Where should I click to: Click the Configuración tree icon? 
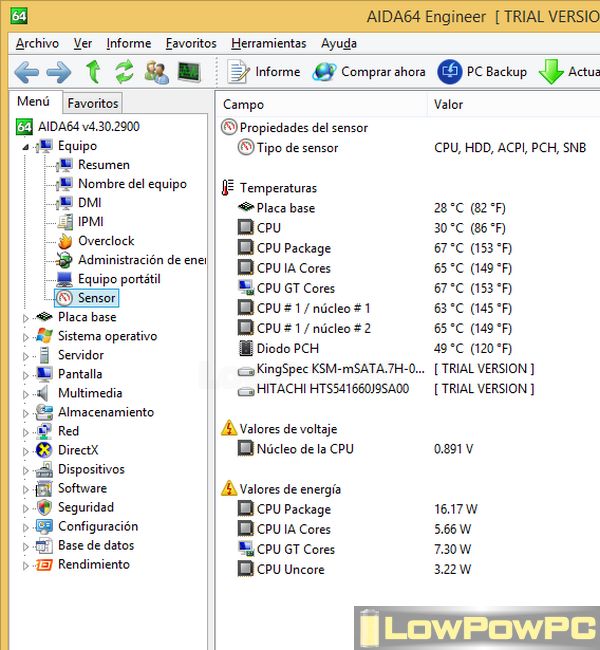[x=44, y=526]
